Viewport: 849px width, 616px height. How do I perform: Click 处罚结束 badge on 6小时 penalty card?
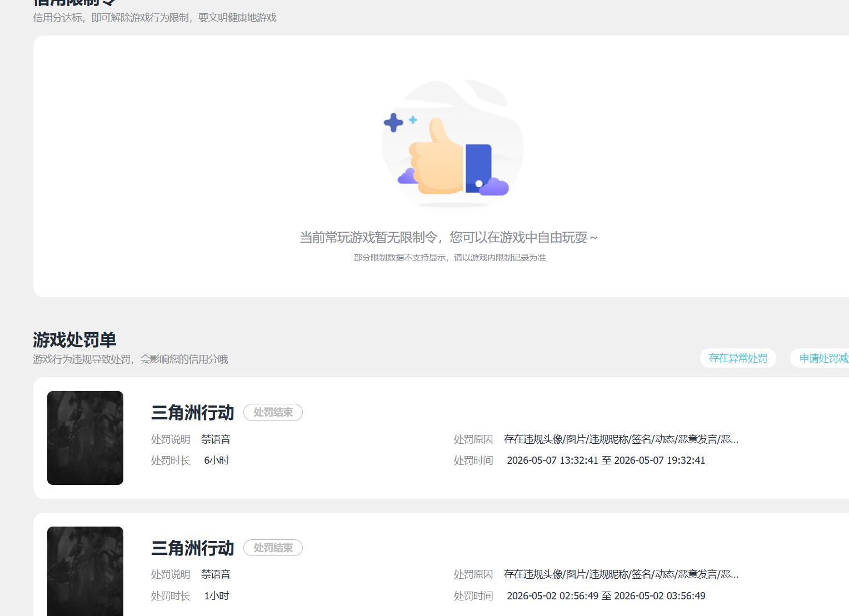(273, 412)
